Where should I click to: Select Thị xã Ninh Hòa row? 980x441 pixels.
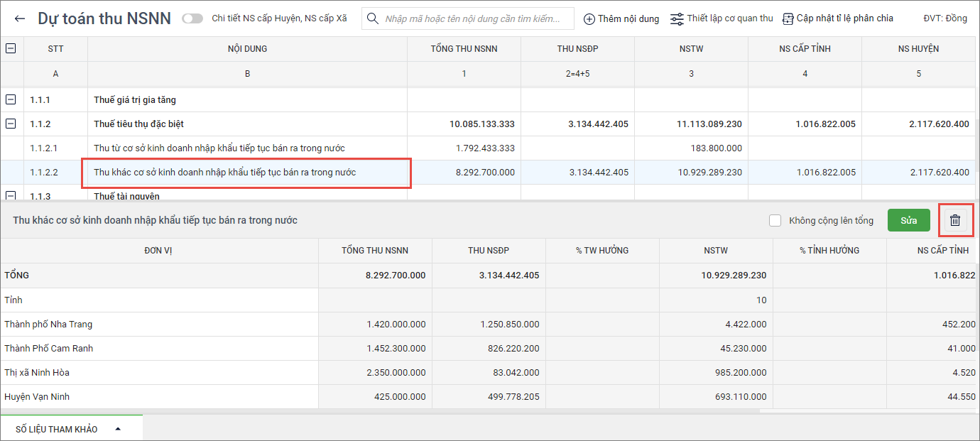click(x=37, y=373)
